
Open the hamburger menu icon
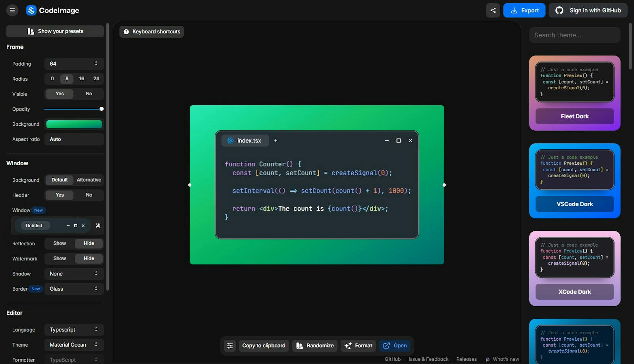[12, 10]
